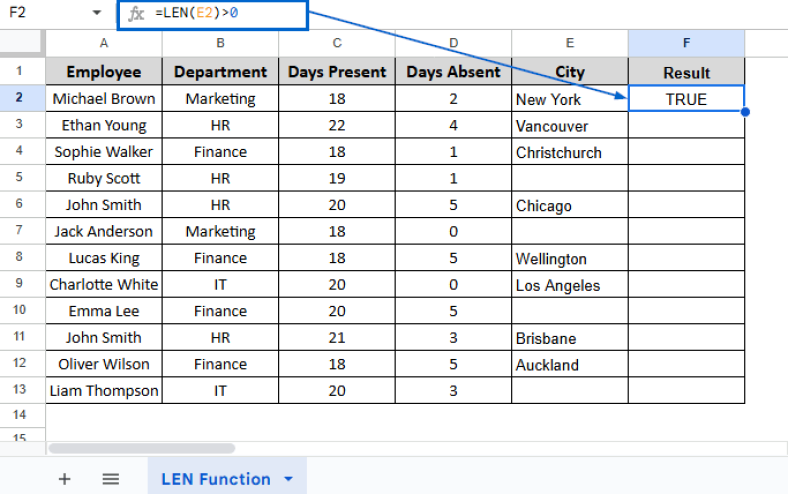Click the add sheet plus icon
The image size is (788, 494).
[x=65, y=479]
